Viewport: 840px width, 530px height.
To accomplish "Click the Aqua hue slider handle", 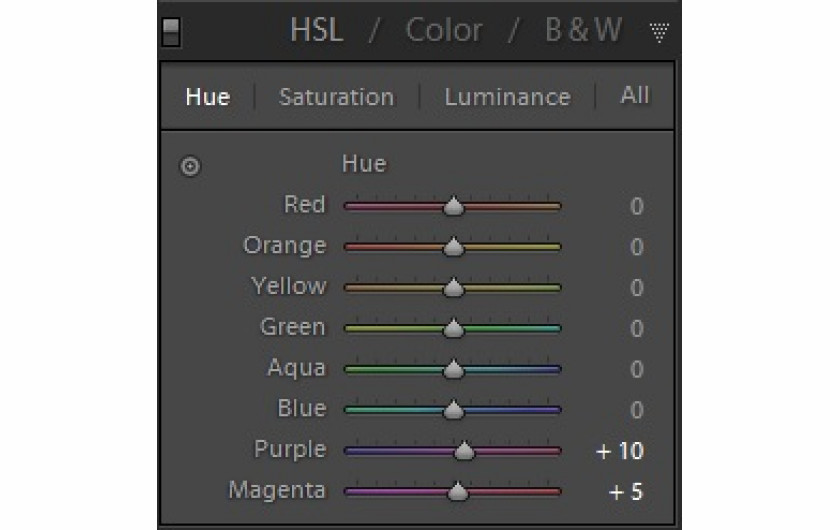I will (454, 369).
